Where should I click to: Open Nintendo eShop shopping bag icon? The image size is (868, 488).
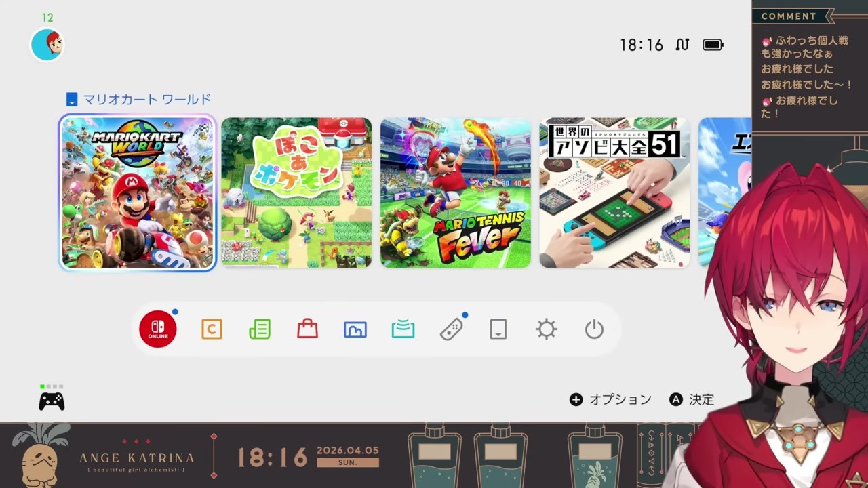point(307,329)
